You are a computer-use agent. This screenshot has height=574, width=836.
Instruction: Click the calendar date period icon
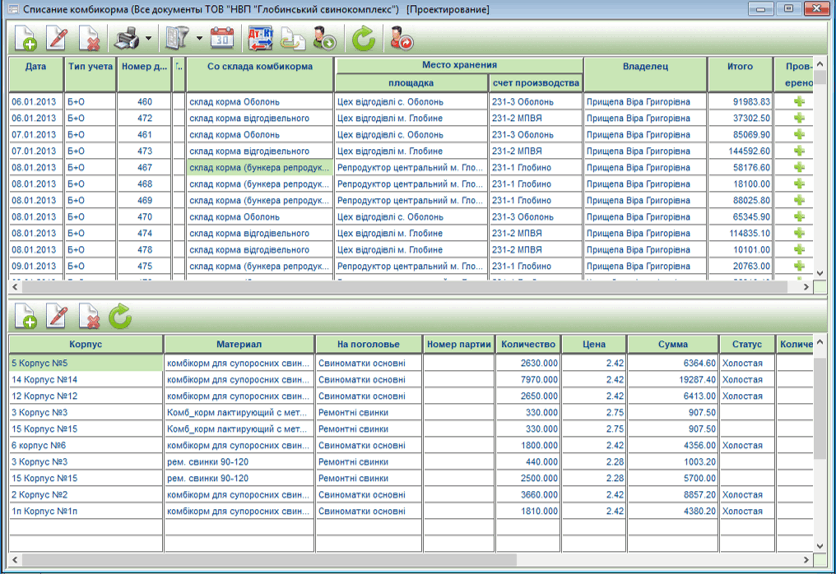[x=222, y=40]
